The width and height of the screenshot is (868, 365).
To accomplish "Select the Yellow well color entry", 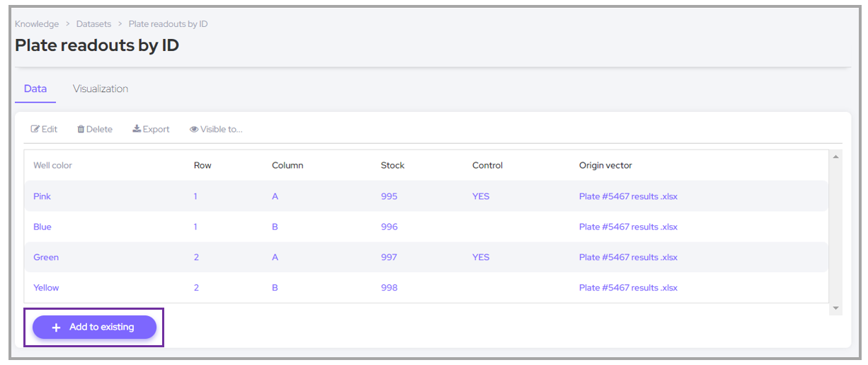I will (x=46, y=288).
